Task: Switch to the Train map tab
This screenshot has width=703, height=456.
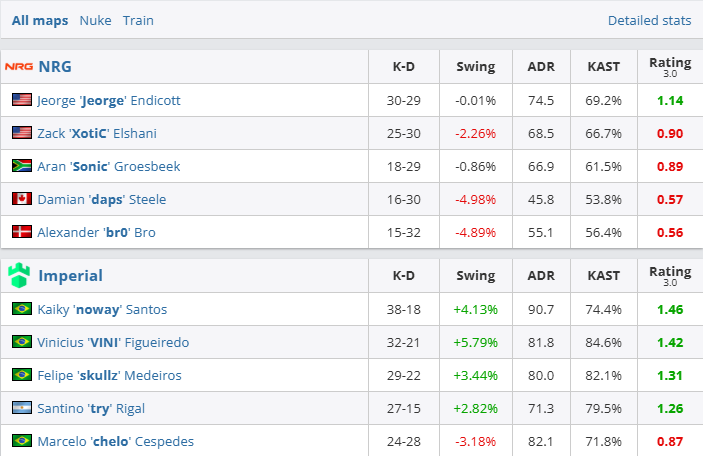Action: tap(138, 20)
